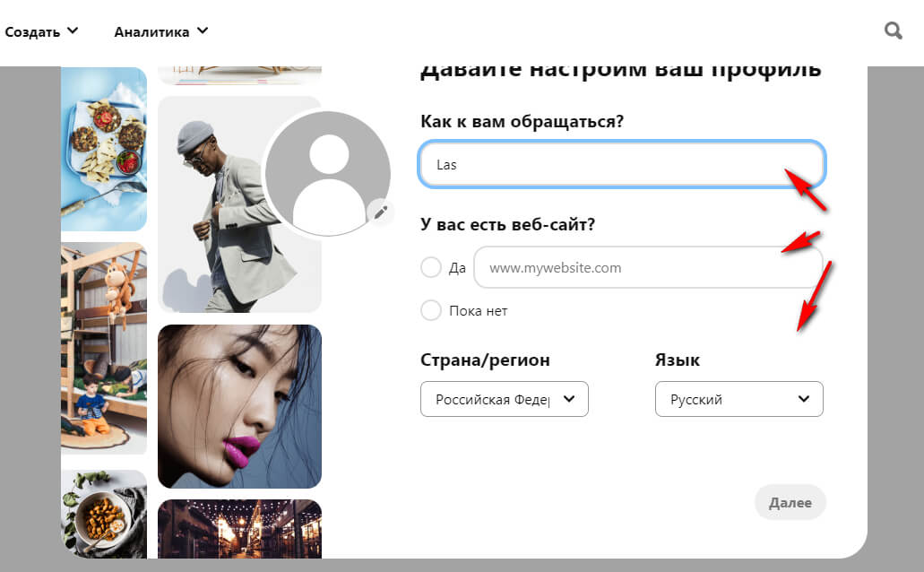This screenshot has height=572, width=924.
Task: Open the Аналитика menu
Action: (152, 30)
